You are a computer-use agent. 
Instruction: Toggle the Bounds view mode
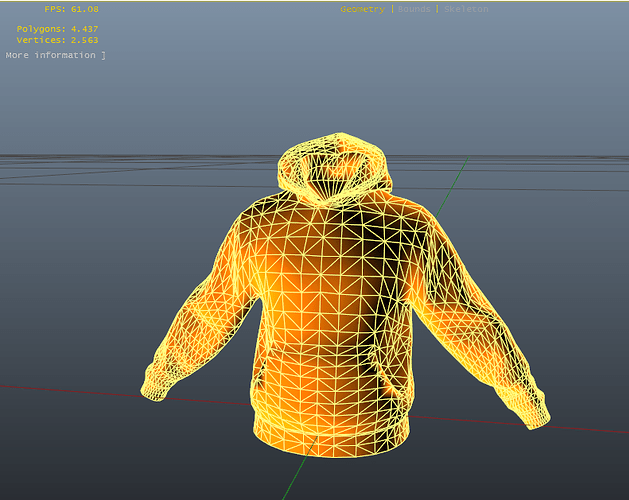tap(414, 9)
